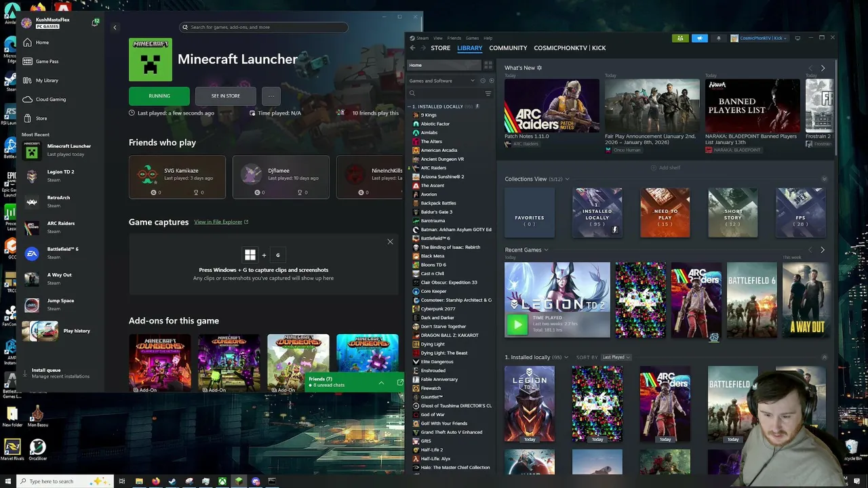Viewport: 868px width, 488px height.
Task: Open the CosmicPhonkTV account dropdown in Steam
Action: [x=760, y=38]
